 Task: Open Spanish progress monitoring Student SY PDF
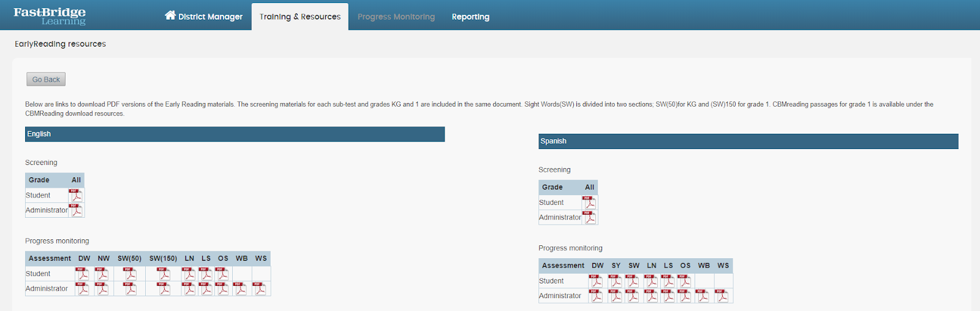(615, 281)
